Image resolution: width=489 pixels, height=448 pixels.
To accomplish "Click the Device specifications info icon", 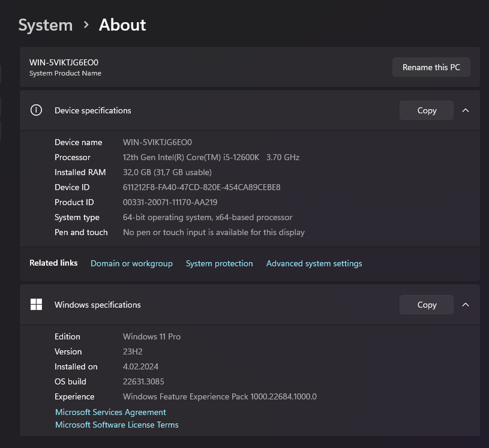I will coord(36,110).
